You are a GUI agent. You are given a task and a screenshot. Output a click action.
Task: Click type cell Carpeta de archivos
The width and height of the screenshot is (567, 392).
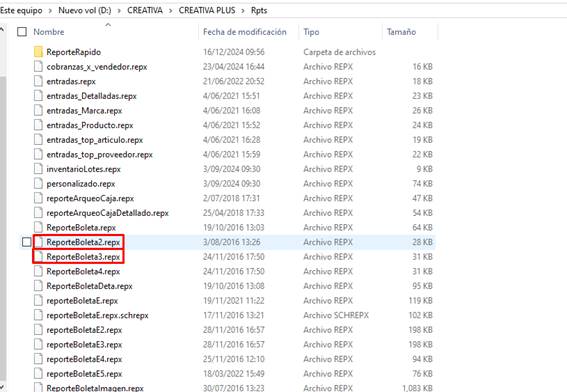coord(340,52)
